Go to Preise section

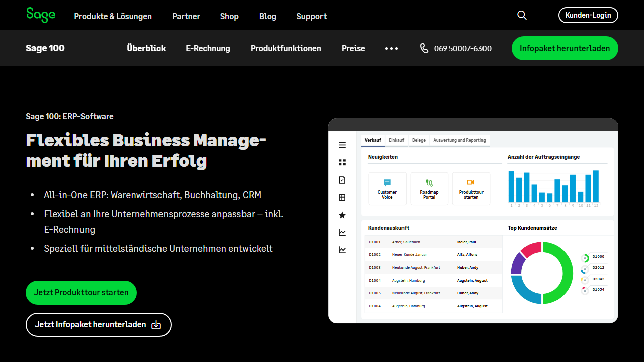[353, 48]
